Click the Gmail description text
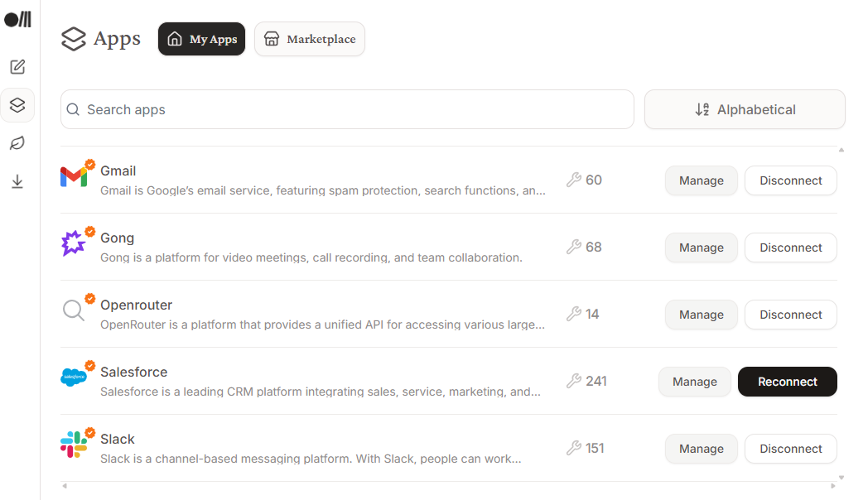868x500 pixels. click(323, 190)
